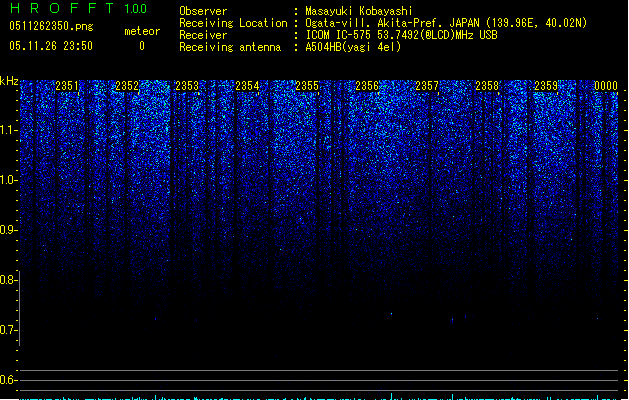Viewport: 629px width, 400px height.
Task: Click the 2356 time marker
Action: tap(367, 86)
